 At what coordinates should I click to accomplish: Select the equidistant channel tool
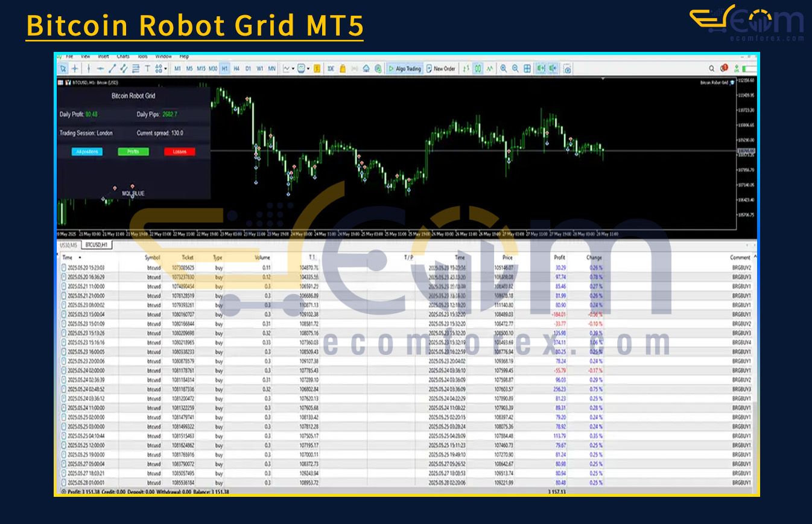(124, 69)
